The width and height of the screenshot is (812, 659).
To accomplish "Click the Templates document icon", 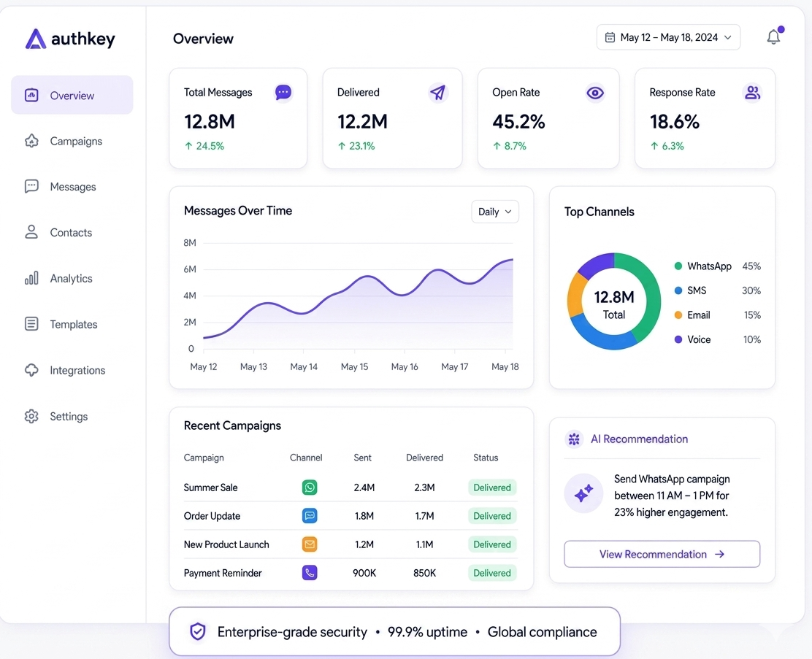I will (31, 324).
